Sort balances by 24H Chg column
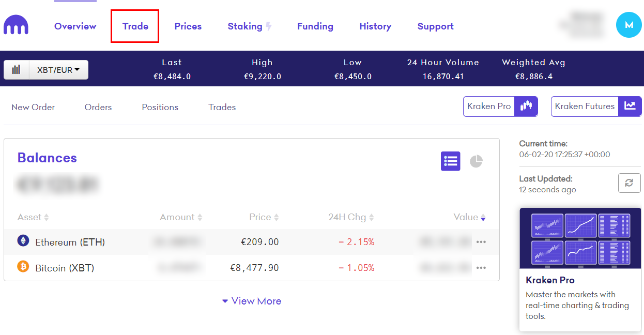644x335 pixels. click(x=351, y=217)
